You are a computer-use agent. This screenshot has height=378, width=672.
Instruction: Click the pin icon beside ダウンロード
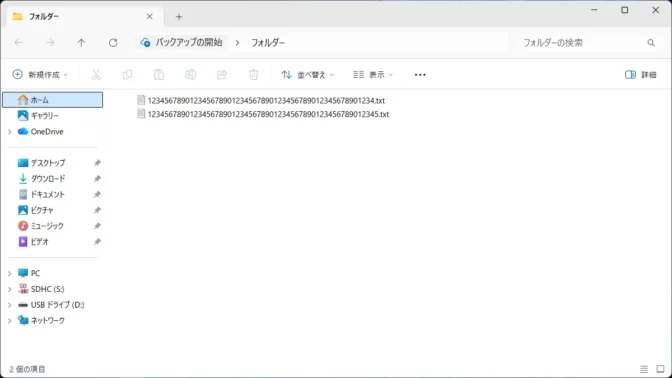click(97, 179)
